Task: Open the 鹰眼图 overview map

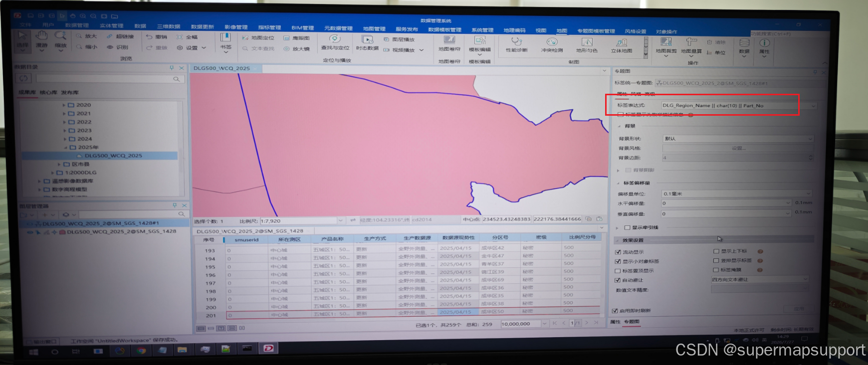Action: [x=297, y=38]
